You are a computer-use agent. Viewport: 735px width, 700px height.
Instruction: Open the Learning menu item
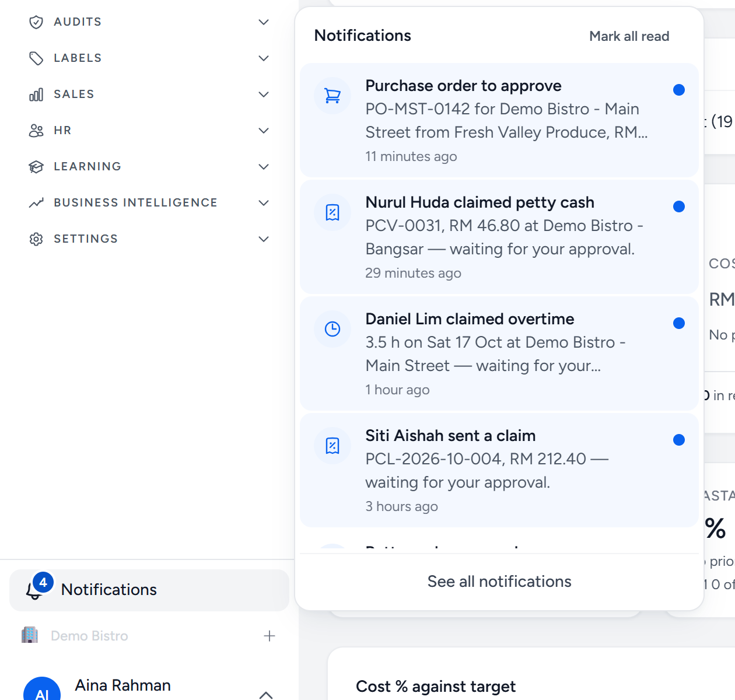coord(149,167)
